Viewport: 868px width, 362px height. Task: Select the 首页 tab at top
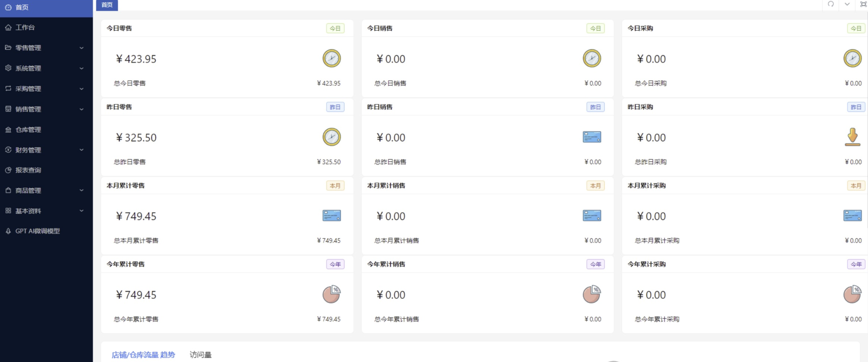click(x=107, y=5)
